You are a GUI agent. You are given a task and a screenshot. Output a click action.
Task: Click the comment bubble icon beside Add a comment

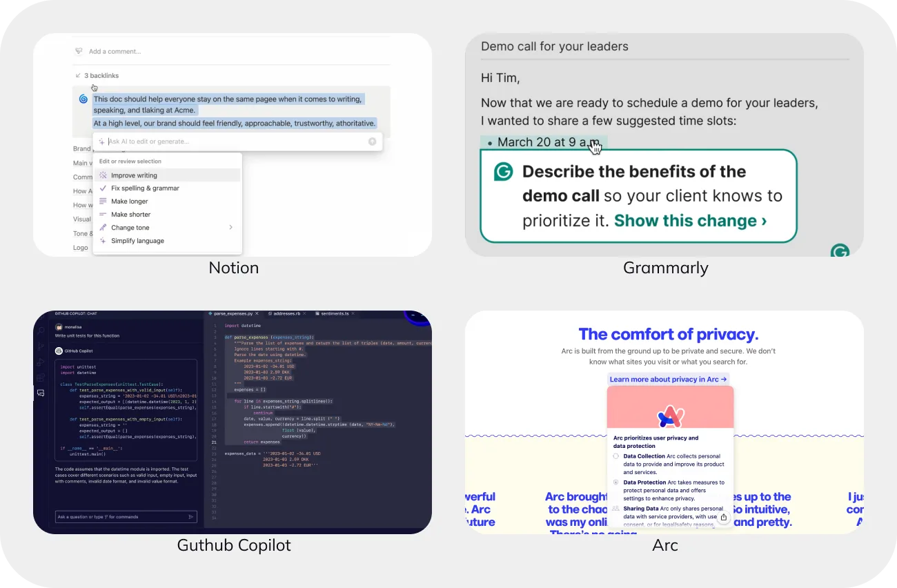78,51
